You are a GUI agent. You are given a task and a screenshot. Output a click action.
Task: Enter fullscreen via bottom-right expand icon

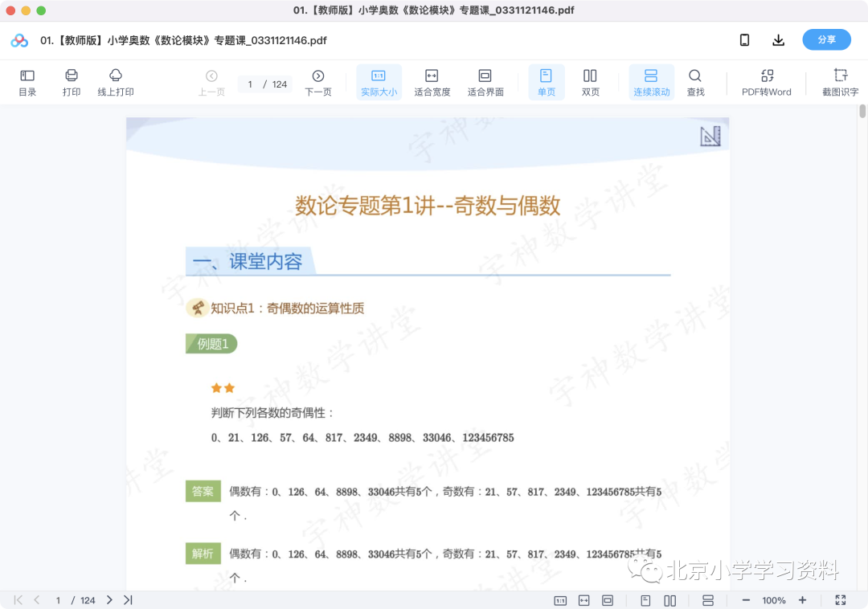point(841,601)
